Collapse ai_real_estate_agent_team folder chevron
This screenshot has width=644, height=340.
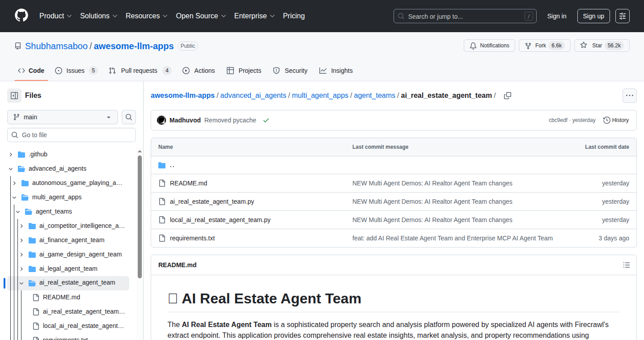(x=21, y=283)
